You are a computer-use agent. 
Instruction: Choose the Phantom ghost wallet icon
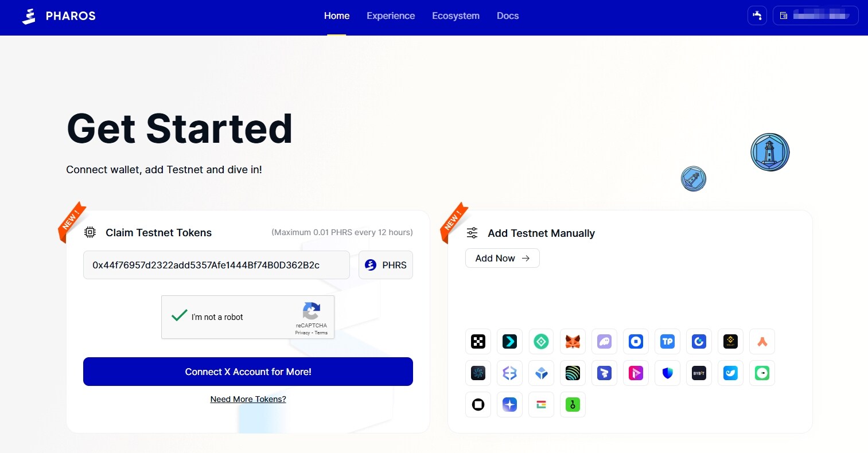[x=604, y=342]
